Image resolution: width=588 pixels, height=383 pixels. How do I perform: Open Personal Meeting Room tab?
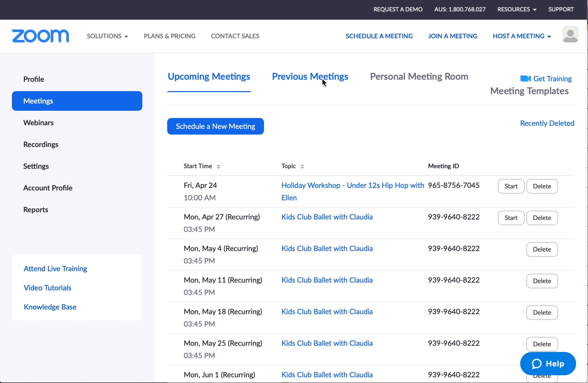click(x=419, y=77)
